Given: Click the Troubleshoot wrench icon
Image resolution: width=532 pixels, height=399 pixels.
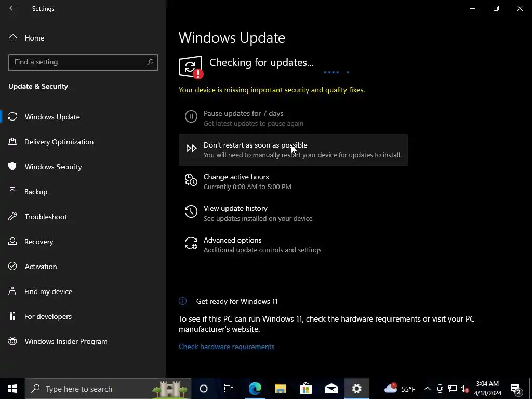Looking at the screenshot, I should pyautogui.click(x=12, y=216).
